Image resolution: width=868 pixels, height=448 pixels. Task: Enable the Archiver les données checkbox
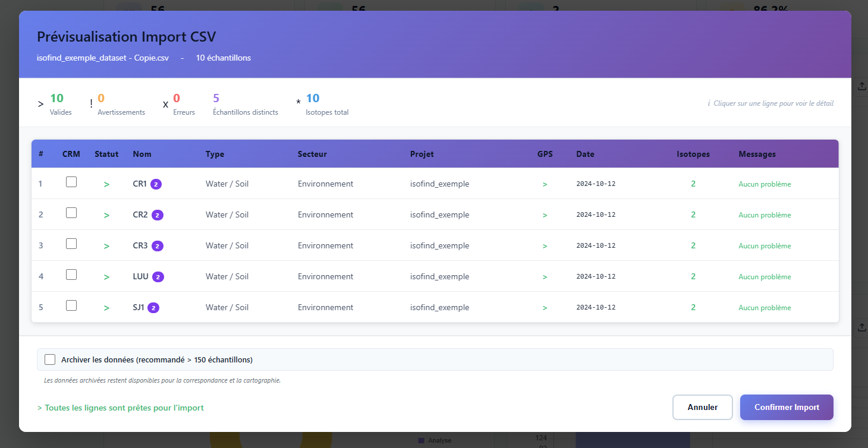[51, 359]
